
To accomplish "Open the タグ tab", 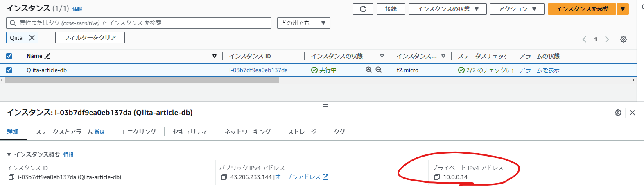I will (339, 132).
